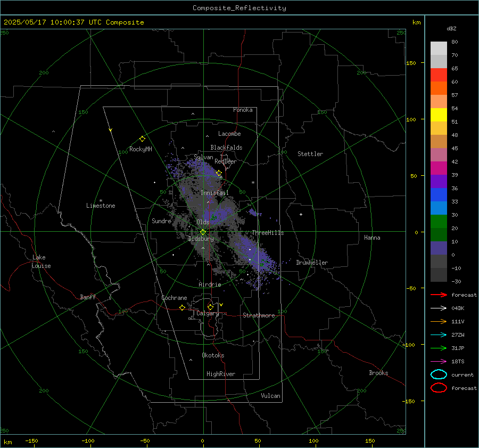This screenshot has height=448, width=479.
Task: Click the Calgary label
Action: point(208,313)
